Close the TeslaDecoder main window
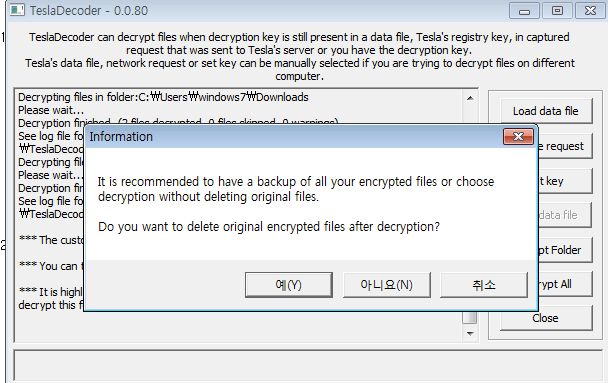Viewport: 608px width, 383px height. coord(590,11)
